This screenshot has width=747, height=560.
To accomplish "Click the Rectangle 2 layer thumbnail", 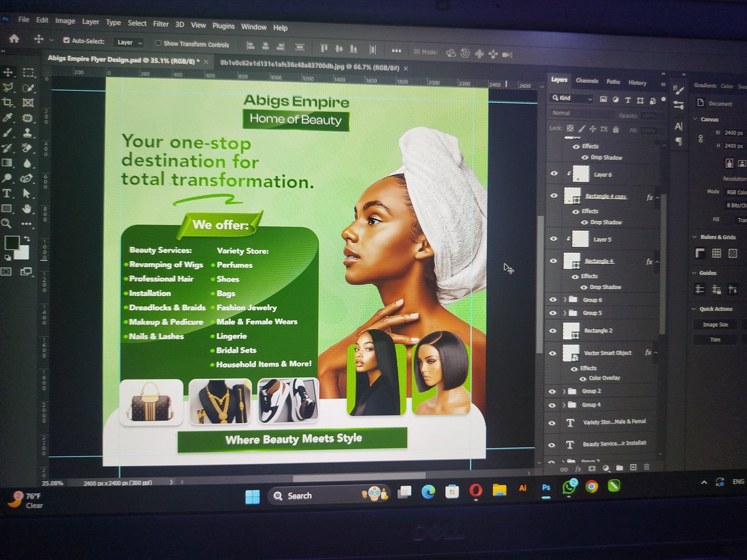I will [x=570, y=330].
